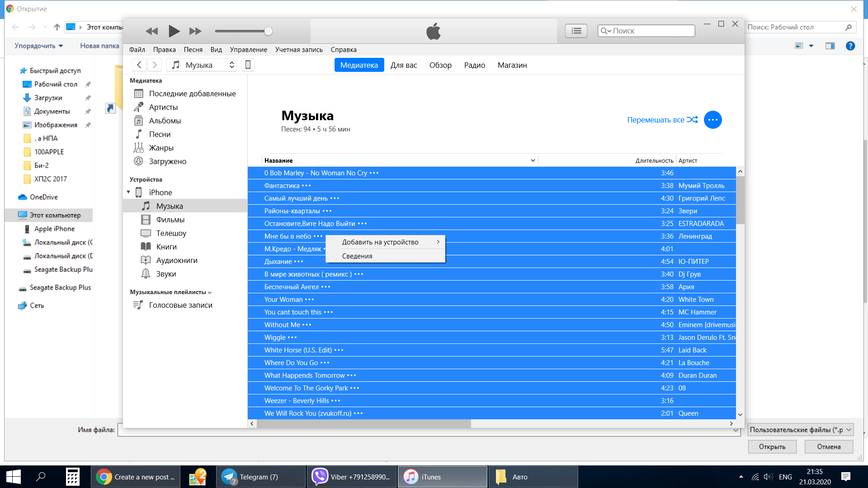
Task: Skip to next track with fast-forward button
Action: tap(195, 31)
